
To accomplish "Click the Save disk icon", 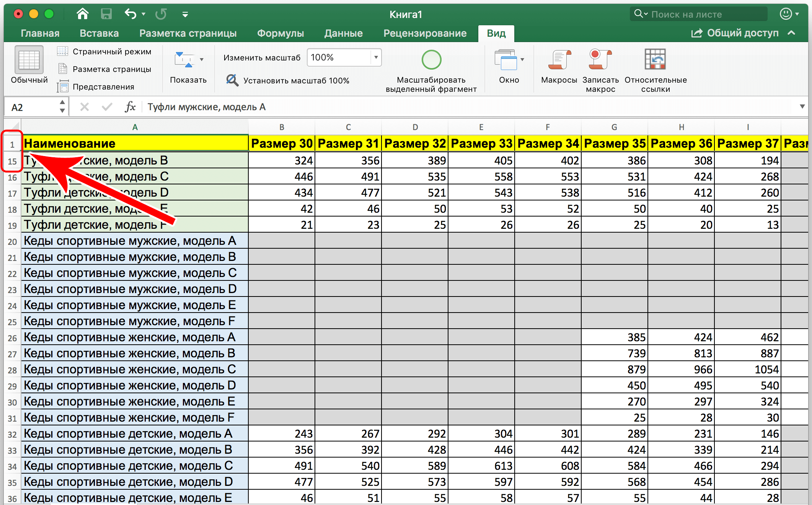I will coord(106,14).
